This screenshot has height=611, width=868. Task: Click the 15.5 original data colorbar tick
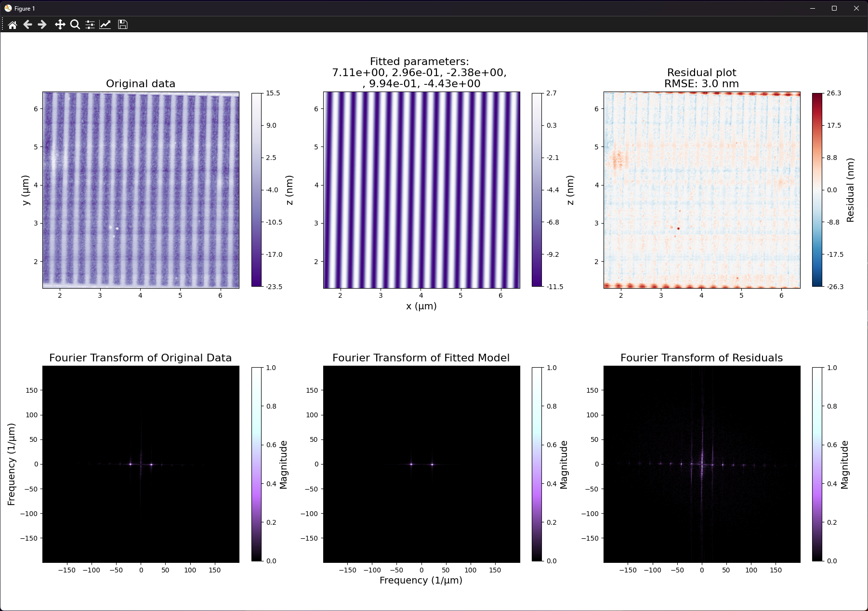click(x=273, y=93)
